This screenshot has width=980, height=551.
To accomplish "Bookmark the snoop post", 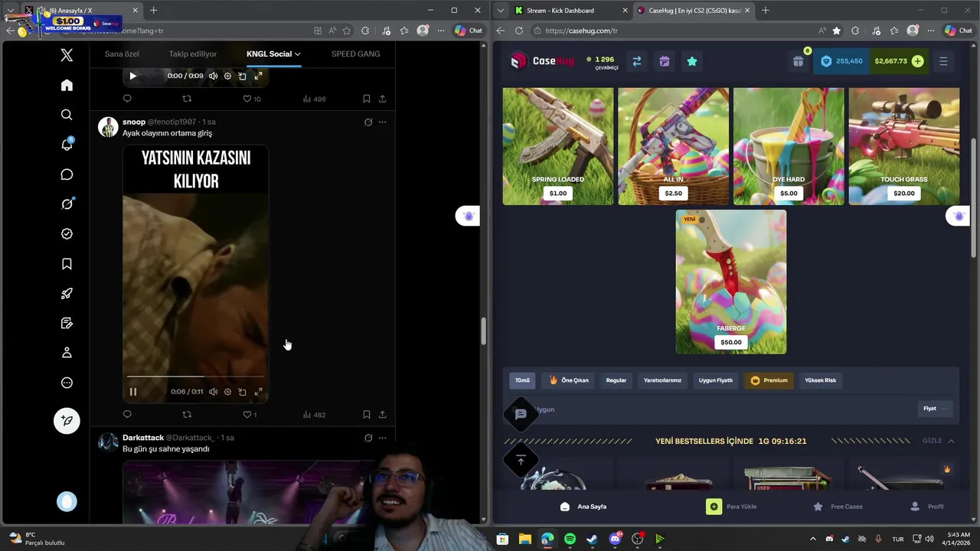I will click(366, 415).
